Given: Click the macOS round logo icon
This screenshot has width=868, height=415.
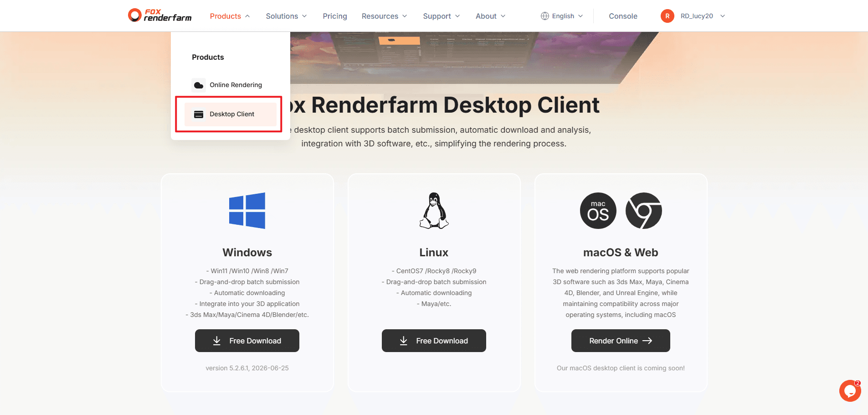Looking at the screenshot, I should pos(598,211).
